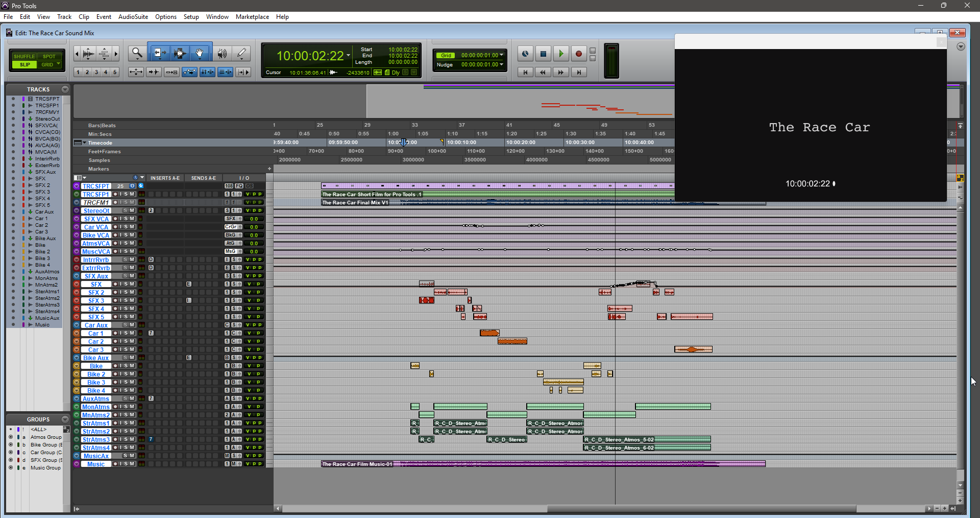Open main counter format dropdown arrow
The width and height of the screenshot is (980, 518).
(348, 56)
